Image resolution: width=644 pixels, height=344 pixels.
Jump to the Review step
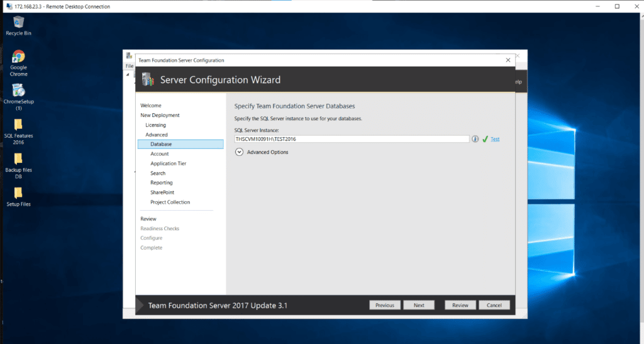click(148, 219)
